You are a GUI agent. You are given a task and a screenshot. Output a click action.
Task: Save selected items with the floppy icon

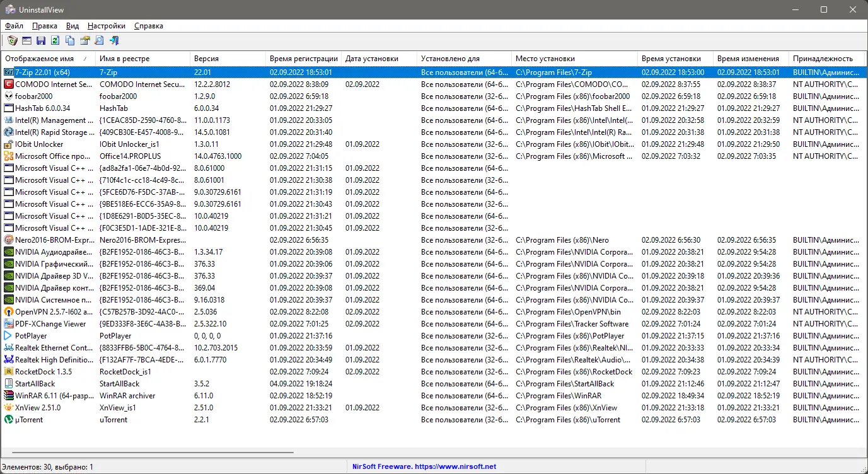[x=41, y=41]
